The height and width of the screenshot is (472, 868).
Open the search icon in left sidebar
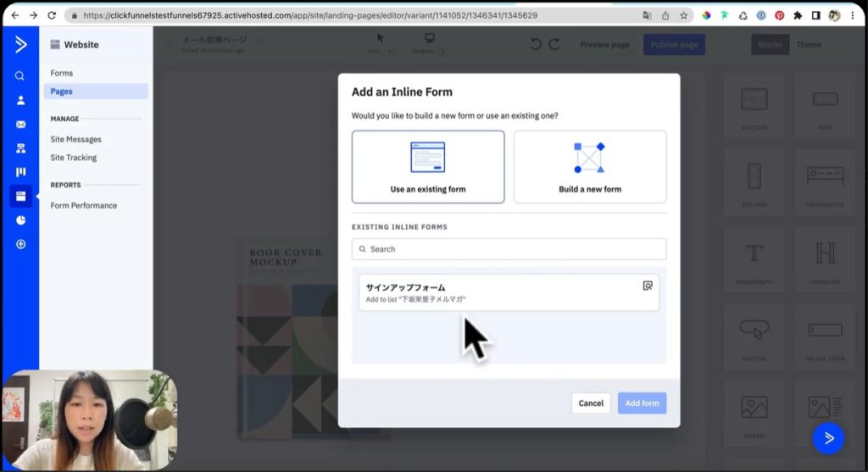[20, 75]
